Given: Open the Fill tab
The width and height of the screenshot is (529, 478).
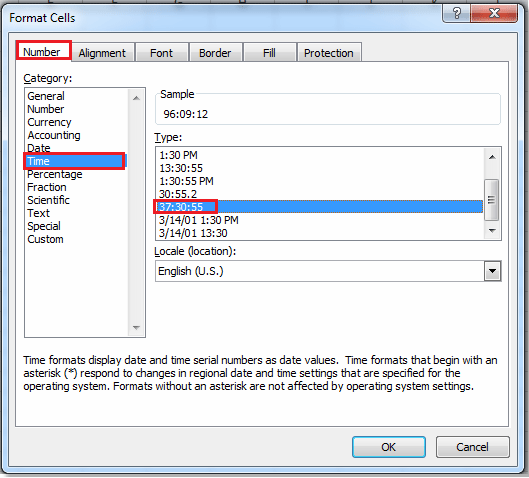Looking at the screenshot, I should (269, 53).
